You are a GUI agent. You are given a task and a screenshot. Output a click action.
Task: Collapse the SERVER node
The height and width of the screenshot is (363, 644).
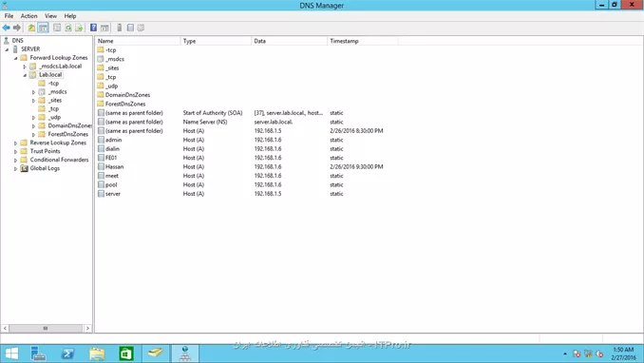point(7,49)
